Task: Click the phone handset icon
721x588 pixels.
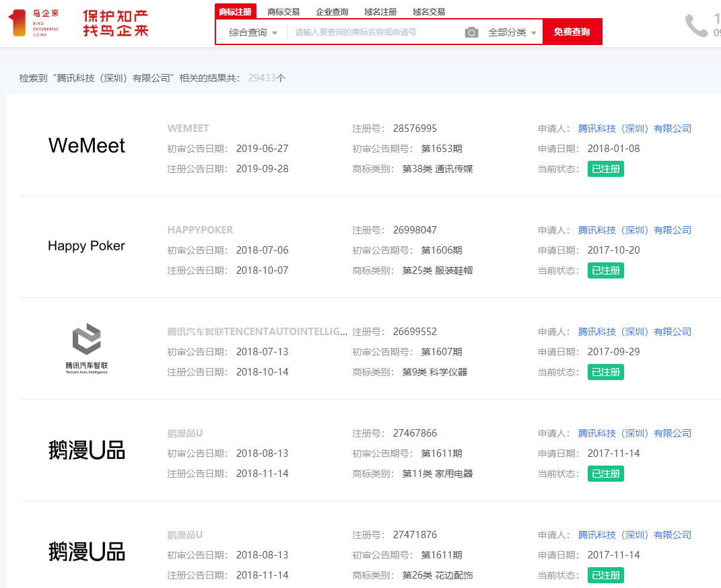Action: coord(696,26)
